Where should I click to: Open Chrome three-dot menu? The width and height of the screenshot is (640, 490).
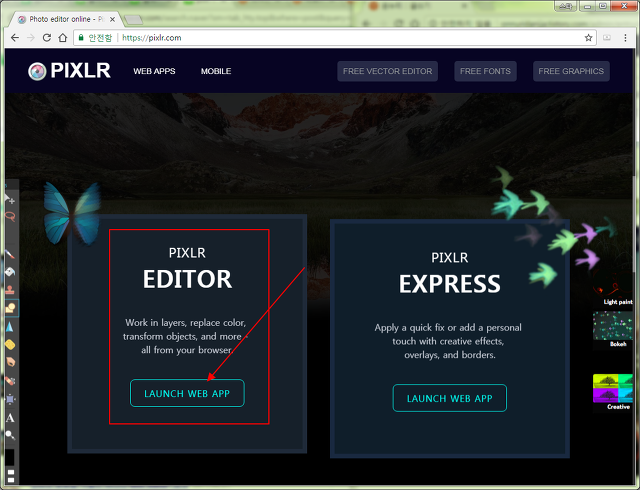[625, 38]
